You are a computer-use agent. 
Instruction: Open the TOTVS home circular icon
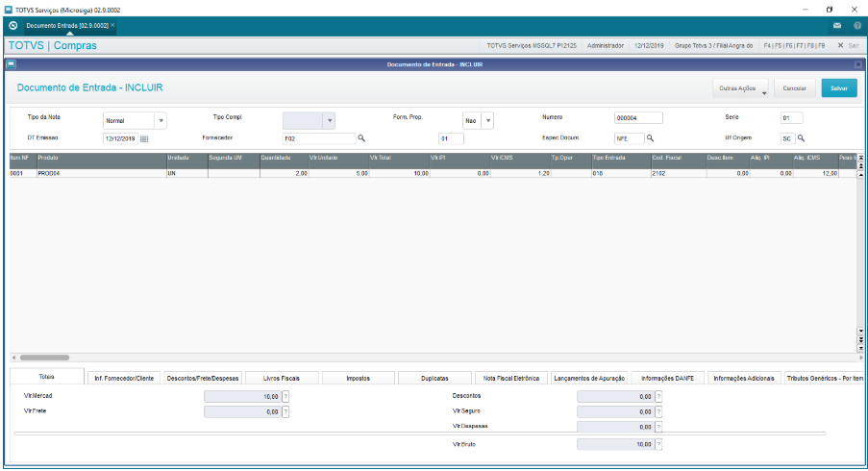[13, 25]
